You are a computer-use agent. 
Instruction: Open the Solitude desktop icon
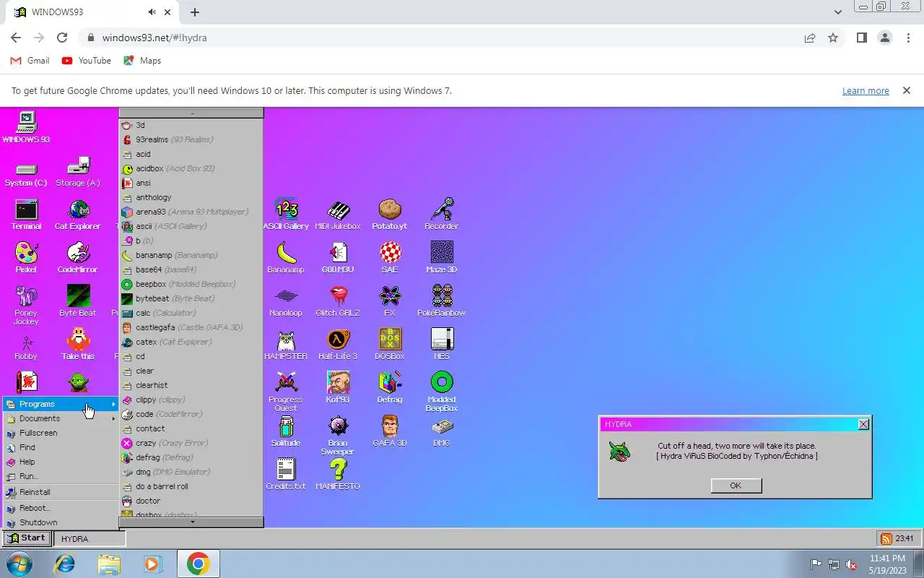287,431
